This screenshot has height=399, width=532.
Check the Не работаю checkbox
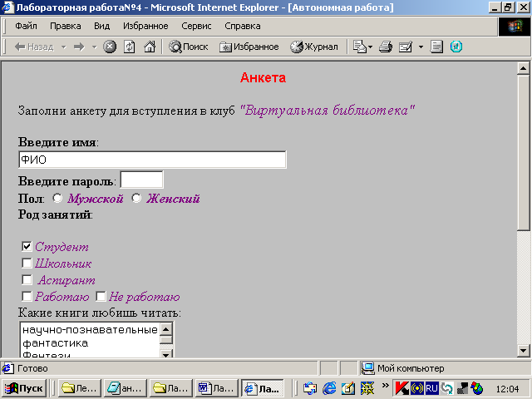pyautogui.click(x=101, y=296)
